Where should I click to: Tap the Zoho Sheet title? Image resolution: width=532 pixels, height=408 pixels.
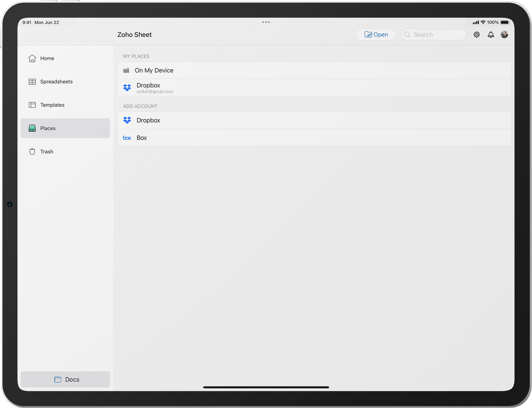coord(135,35)
